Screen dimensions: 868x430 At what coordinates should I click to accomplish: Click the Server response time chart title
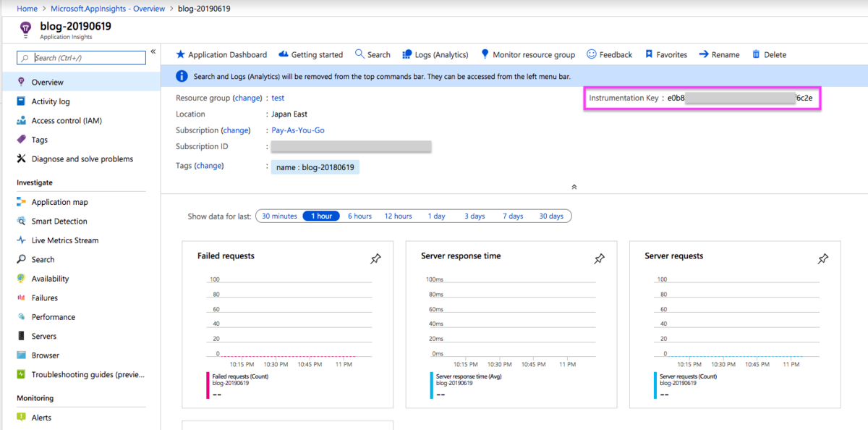(461, 256)
